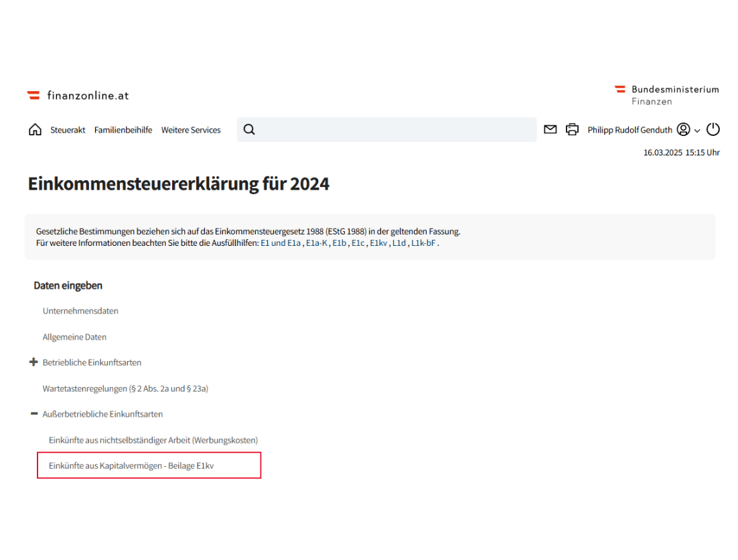Select Unternehmensdaten entry

pyautogui.click(x=80, y=311)
